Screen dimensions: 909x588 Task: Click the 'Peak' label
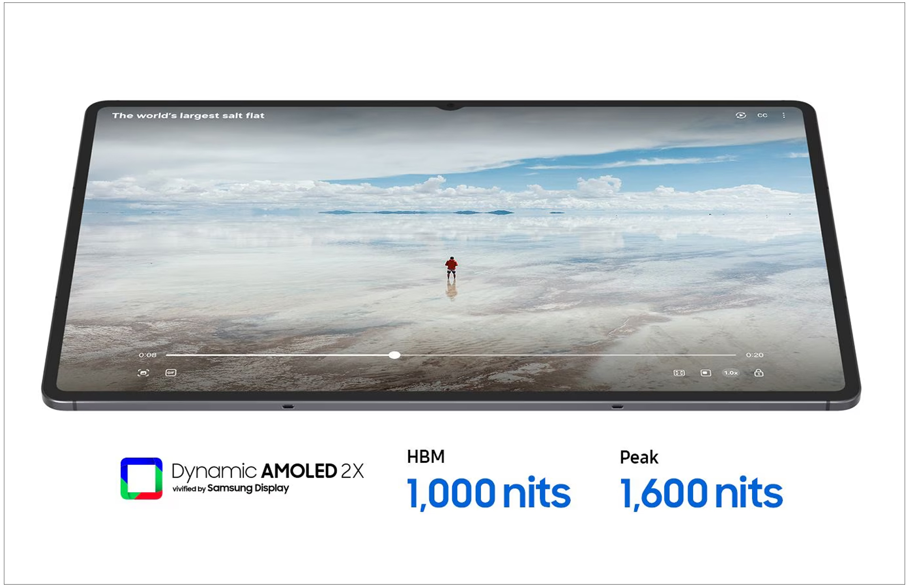click(639, 457)
